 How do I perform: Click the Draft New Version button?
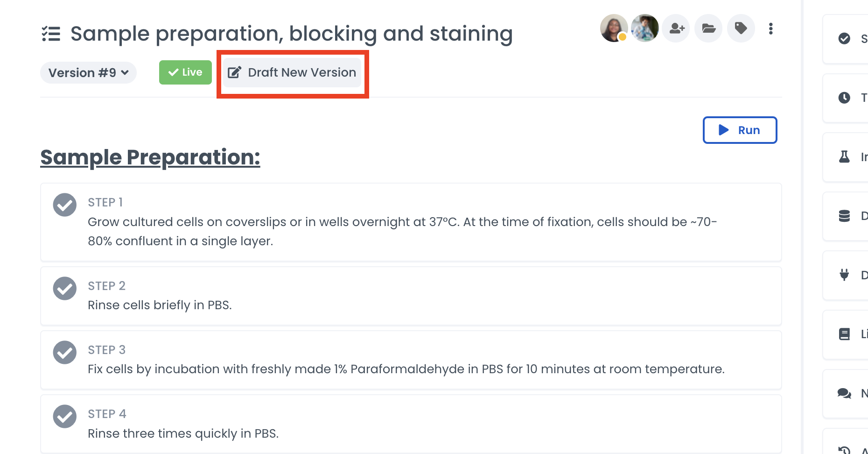292,72
